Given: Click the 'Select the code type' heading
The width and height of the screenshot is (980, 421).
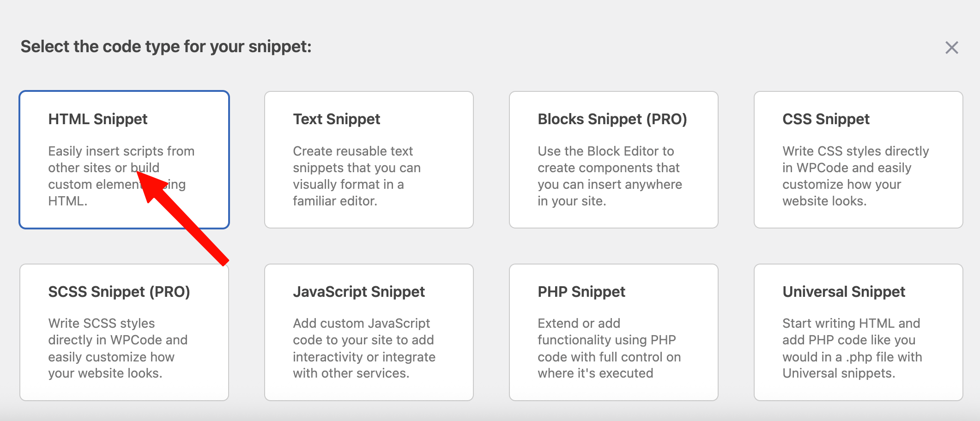Looking at the screenshot, I should (166, 47).
